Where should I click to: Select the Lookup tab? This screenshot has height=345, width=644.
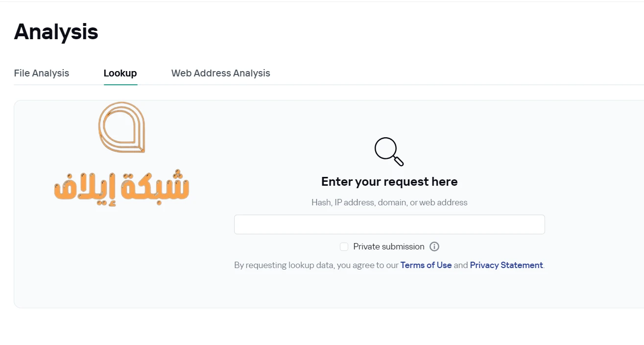(120, 73)
